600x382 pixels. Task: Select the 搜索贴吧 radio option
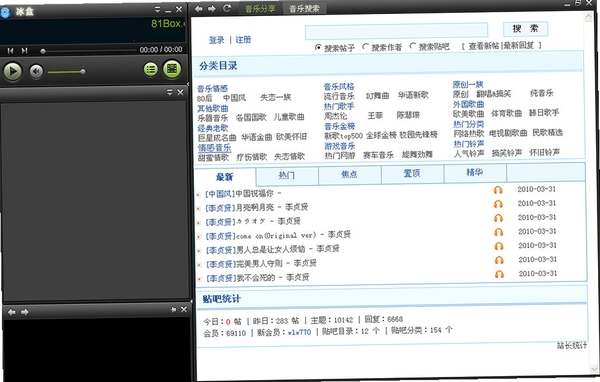click(412, 46)
